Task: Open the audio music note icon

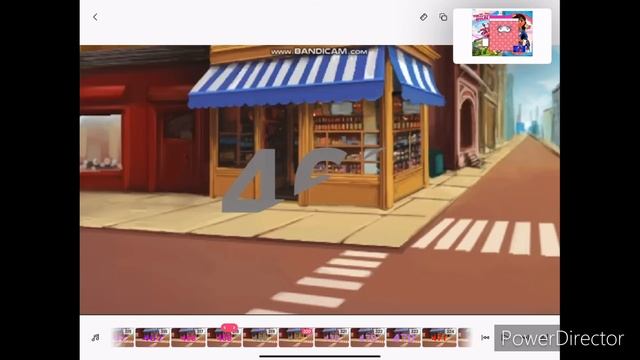Action: pyautogui.click(x=96, y=338)
